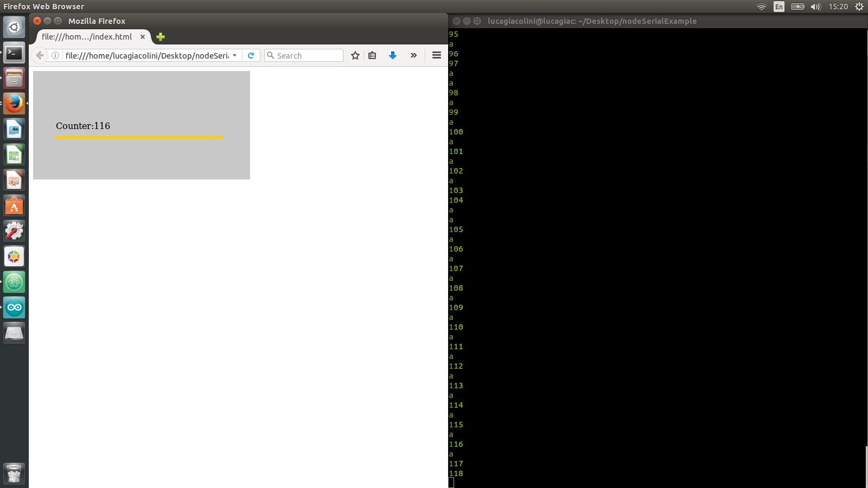Click terminal output line 105

point(456,229)
